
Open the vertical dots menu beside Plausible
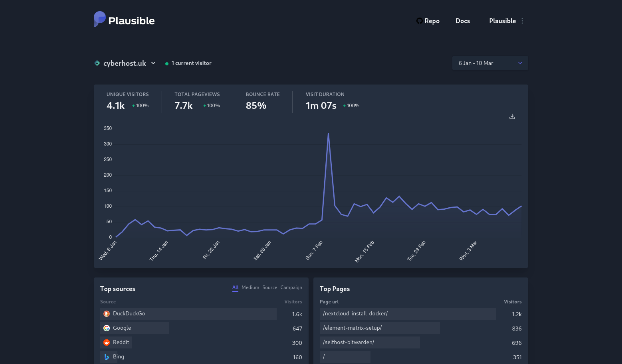click(522, 21)
